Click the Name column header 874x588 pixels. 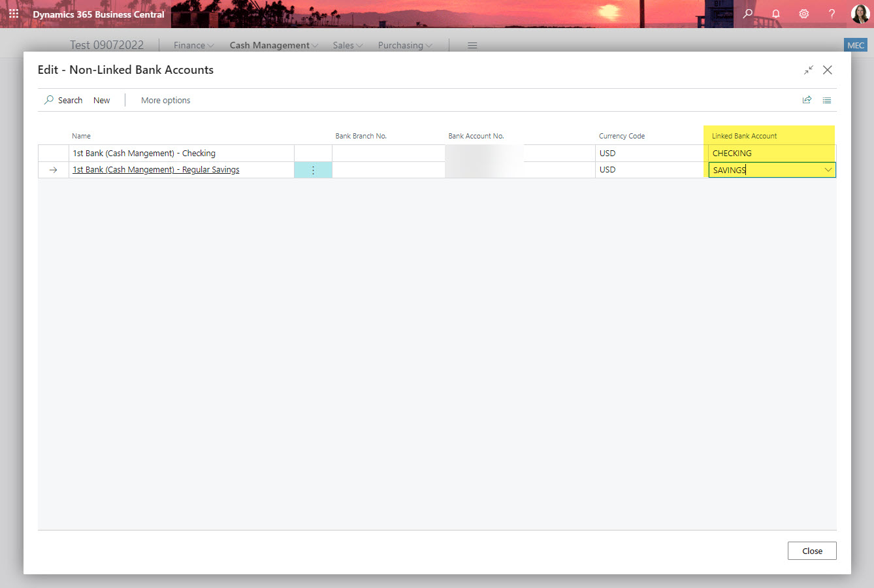coord(82,136)
